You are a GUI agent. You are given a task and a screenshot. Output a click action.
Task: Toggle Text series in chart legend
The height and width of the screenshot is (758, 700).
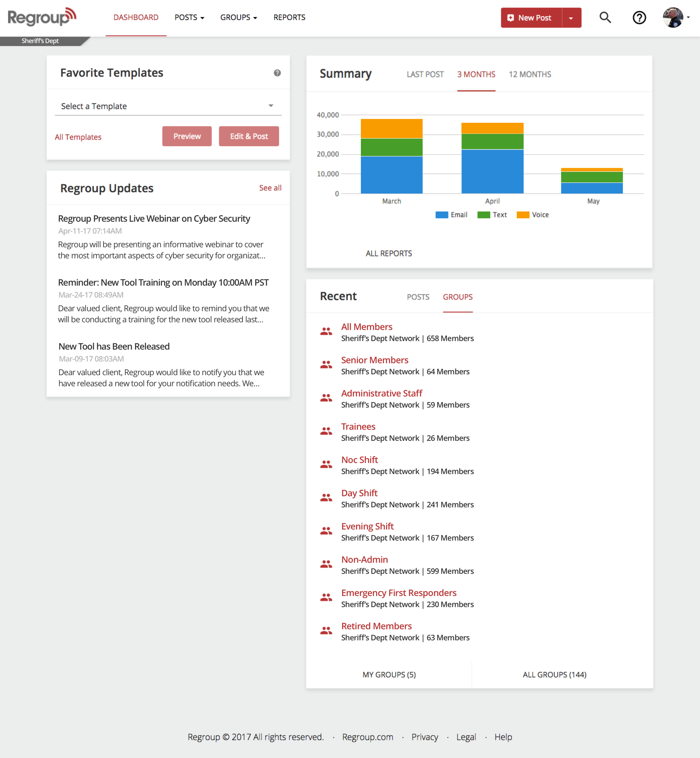(492, 215)
